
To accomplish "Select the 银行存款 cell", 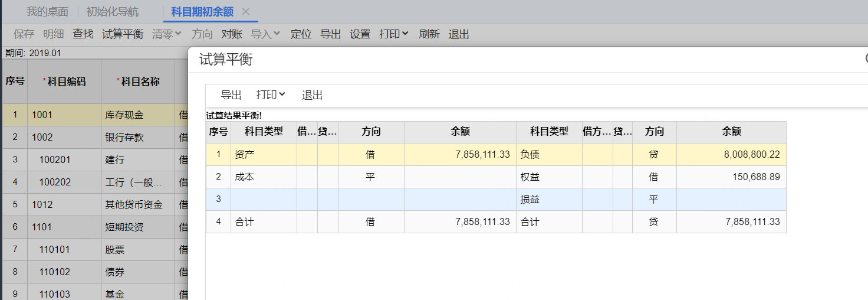I will [138, 138].
